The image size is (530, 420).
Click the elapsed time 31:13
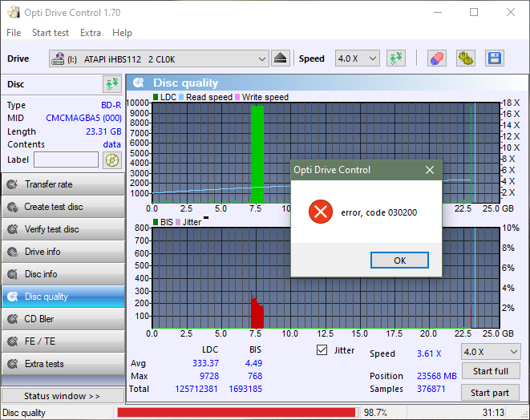[493, 413]
